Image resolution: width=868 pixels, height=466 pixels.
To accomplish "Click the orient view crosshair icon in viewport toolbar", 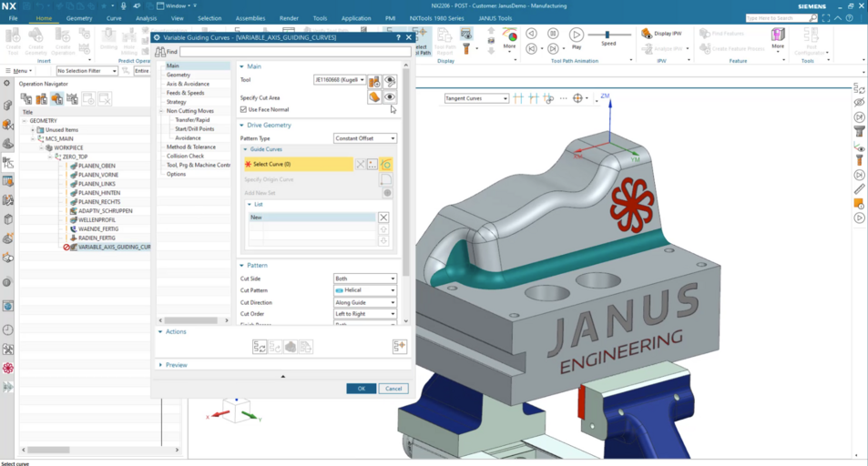I will [x=577, y=98].
